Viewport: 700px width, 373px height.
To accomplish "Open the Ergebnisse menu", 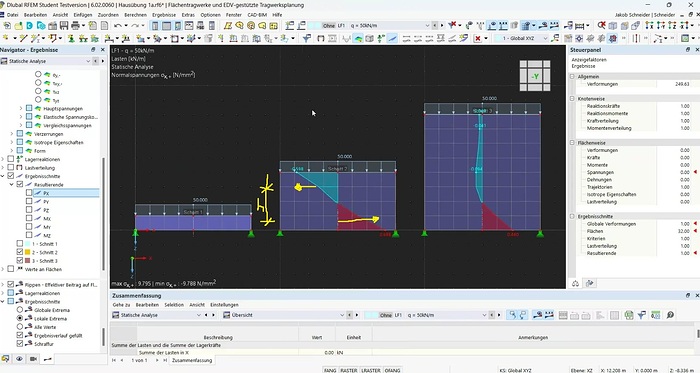I will coord(164,15).
